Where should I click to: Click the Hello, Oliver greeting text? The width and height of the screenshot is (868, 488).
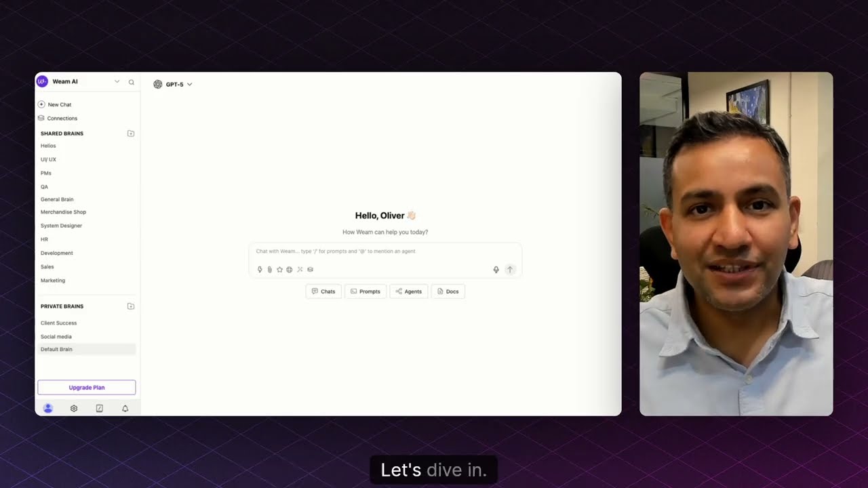click(385, 216)
